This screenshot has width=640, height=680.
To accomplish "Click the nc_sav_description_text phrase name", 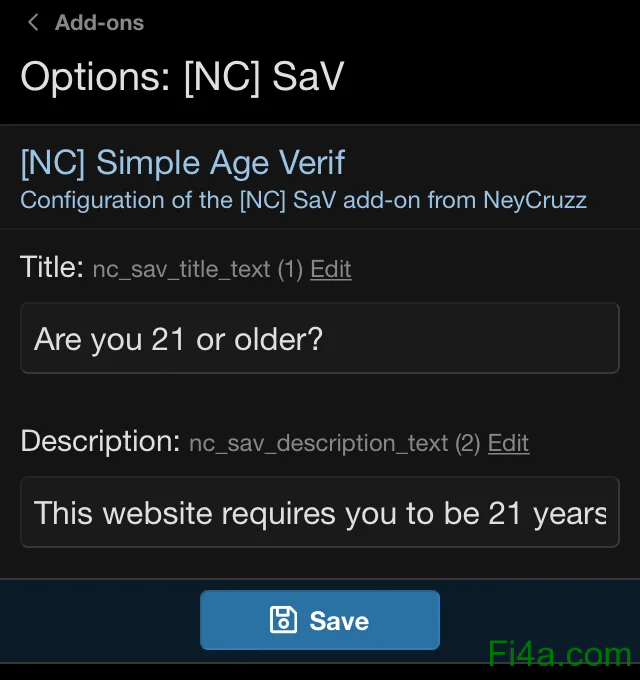I will (318, 443).
